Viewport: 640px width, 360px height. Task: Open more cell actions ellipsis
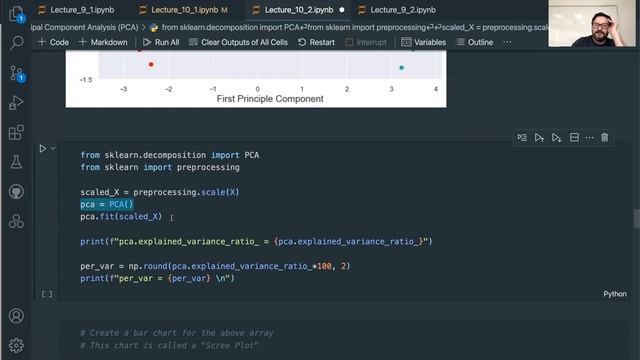589,138
